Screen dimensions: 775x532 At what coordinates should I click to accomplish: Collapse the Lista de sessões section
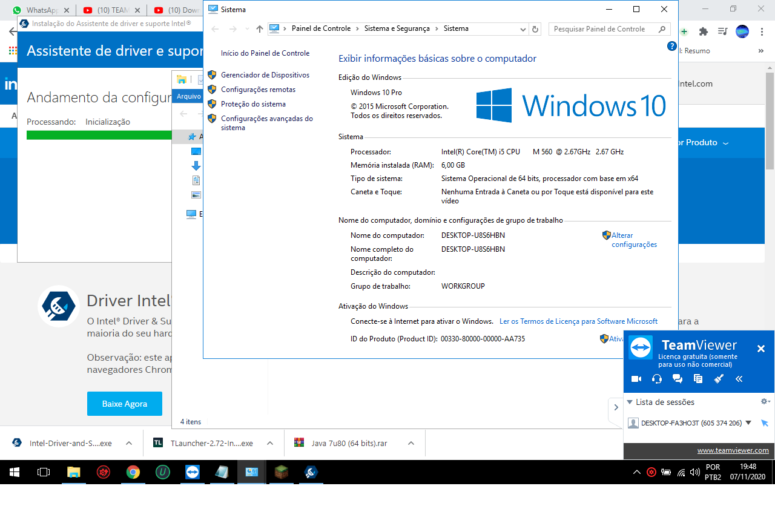630,402
